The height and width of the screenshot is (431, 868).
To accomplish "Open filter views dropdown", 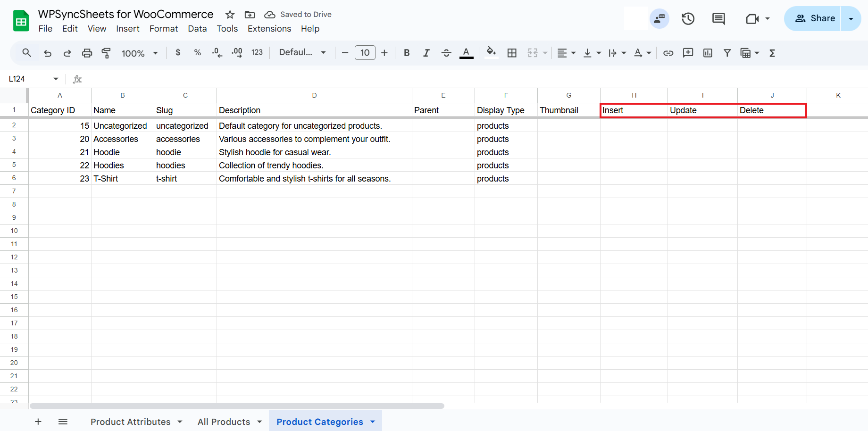I will pos(750,53).
